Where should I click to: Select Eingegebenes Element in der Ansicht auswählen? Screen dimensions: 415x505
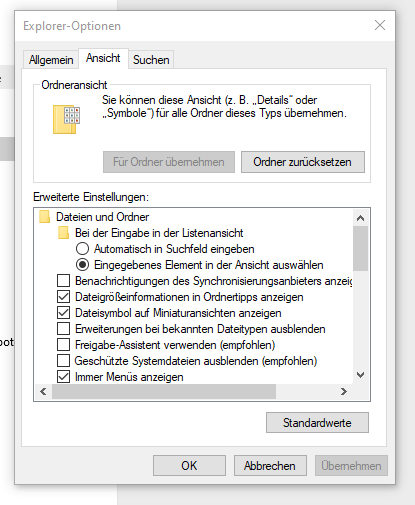[x=82, y=265]
